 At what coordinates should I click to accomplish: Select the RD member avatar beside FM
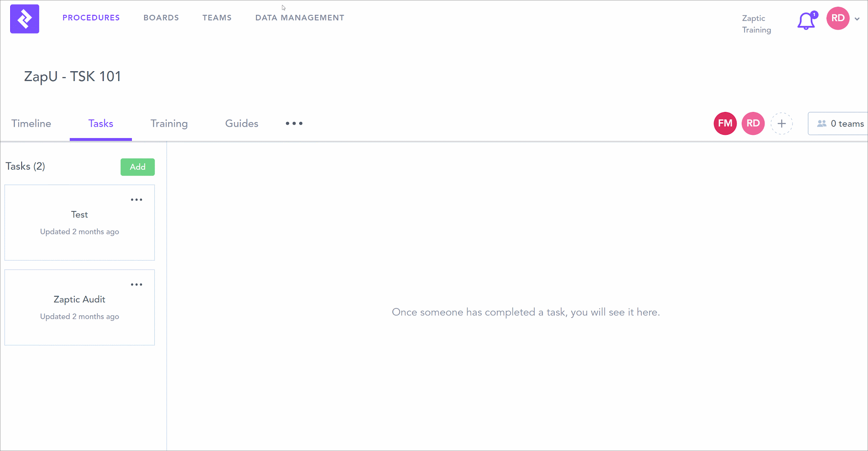coord(753,123)
